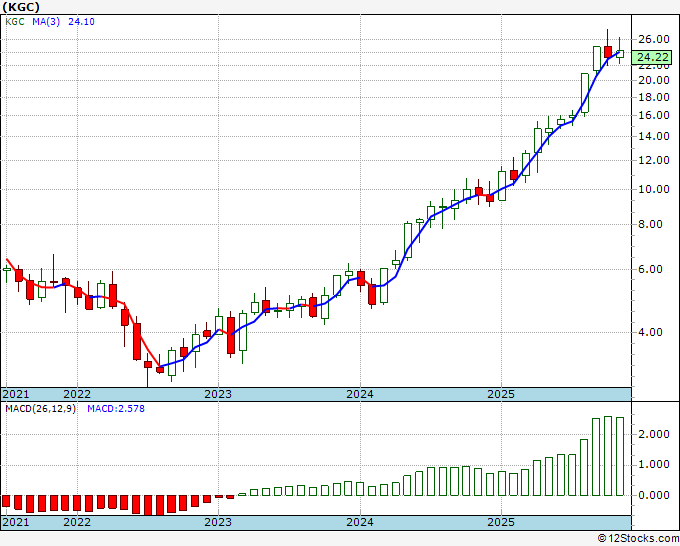Select the KGC ticker title at top
The width and height of the screenshot is (680, 546).
(x=21, y=7)
